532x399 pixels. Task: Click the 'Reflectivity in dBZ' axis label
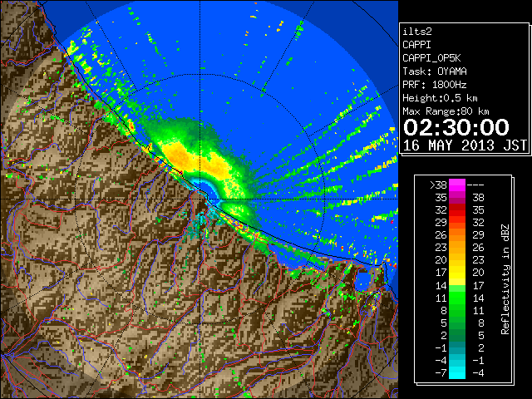505,279
